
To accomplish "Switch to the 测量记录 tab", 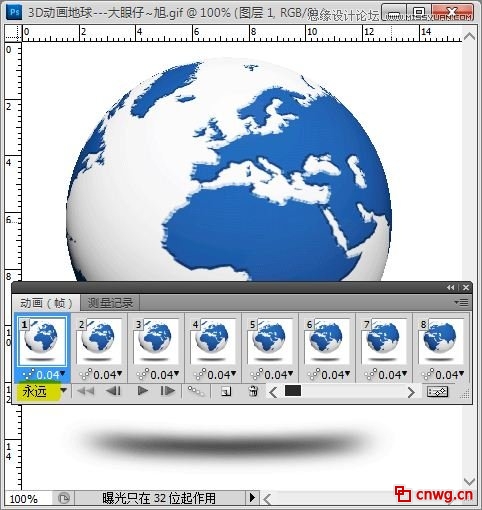I will [x=110, y=303].
